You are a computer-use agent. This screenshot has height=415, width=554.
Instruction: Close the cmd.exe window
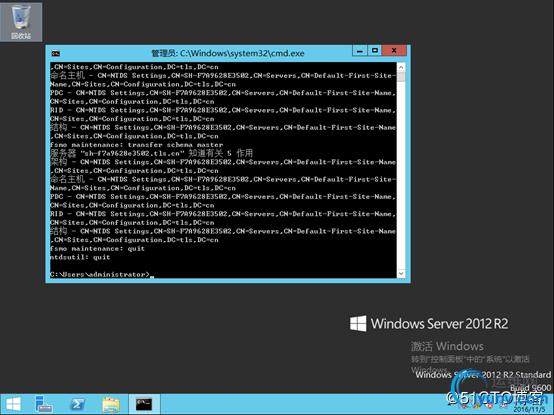click(x=394, y=51)
